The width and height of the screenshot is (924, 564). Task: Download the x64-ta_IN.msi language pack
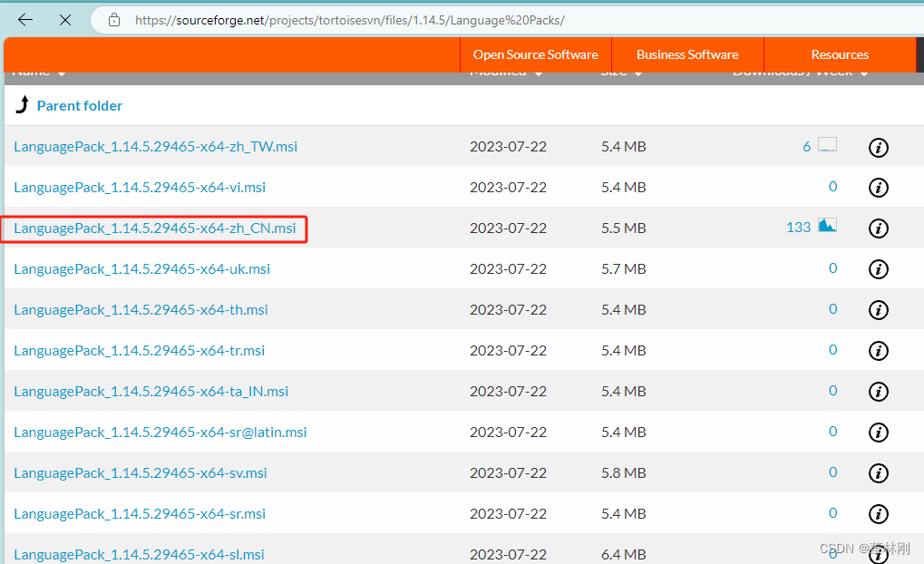click(151, 392)
